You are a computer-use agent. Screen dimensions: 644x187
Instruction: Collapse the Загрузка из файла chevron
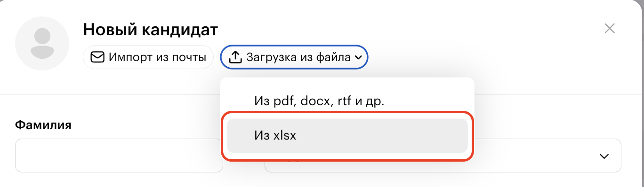[x=358, y=58]
